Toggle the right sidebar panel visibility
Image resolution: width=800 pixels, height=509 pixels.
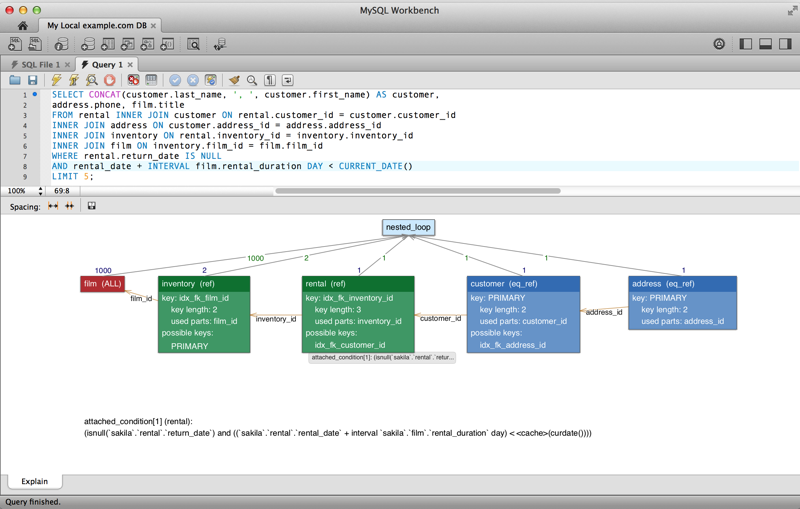click(785, 44)
